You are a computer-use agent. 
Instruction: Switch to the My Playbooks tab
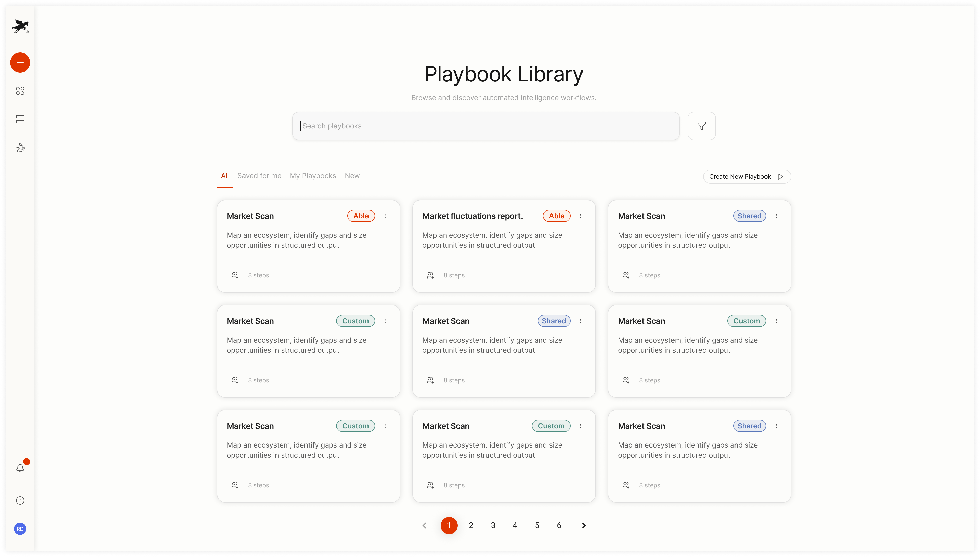pyautogui.click(x=313, y=176)
